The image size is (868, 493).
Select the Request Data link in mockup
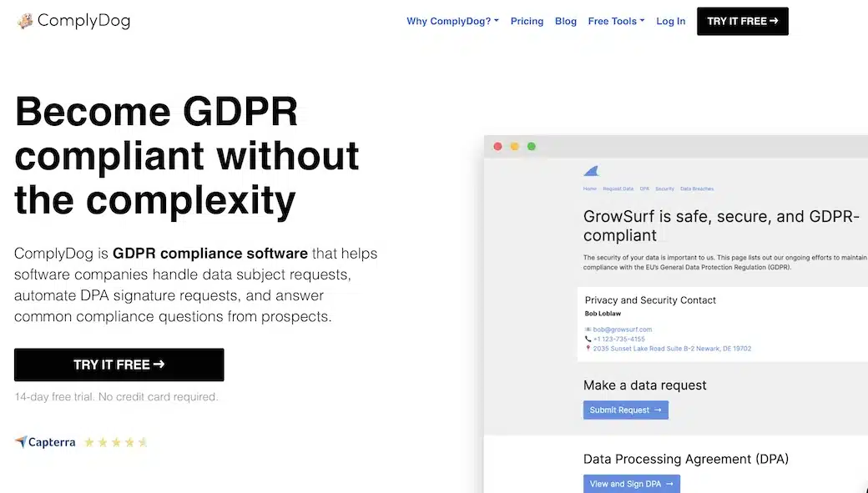[618, 189]
